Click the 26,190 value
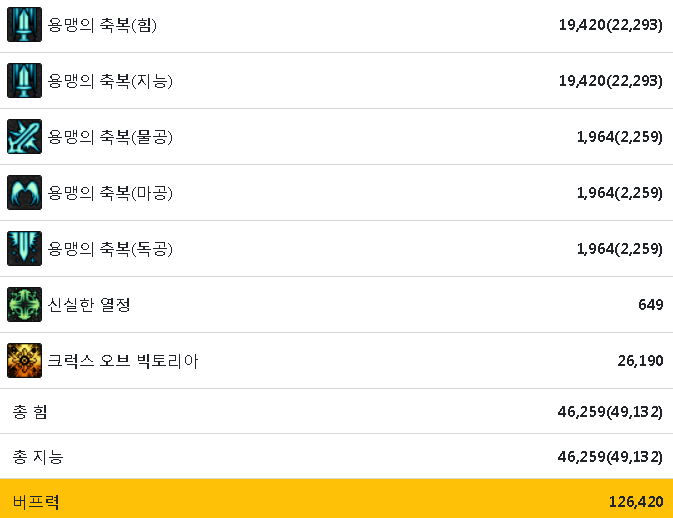673x518 pixels. coord(640,361)
